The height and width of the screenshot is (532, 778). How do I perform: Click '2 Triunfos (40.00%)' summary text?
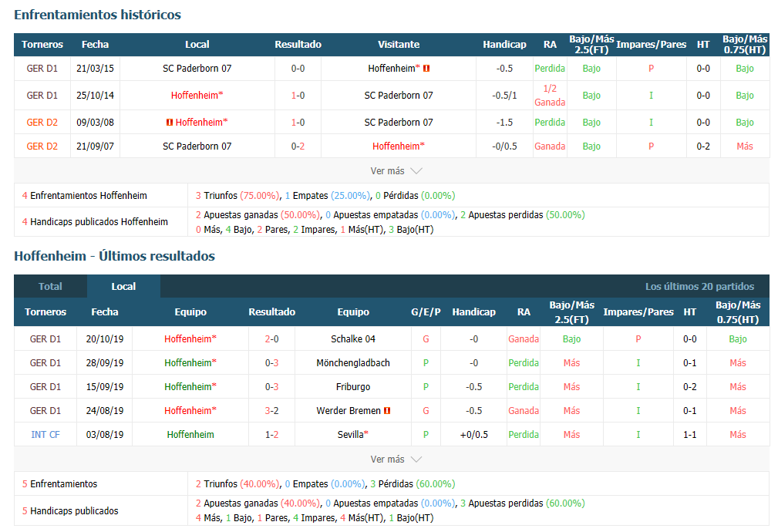pyautogui.click(x=238, y=484)
